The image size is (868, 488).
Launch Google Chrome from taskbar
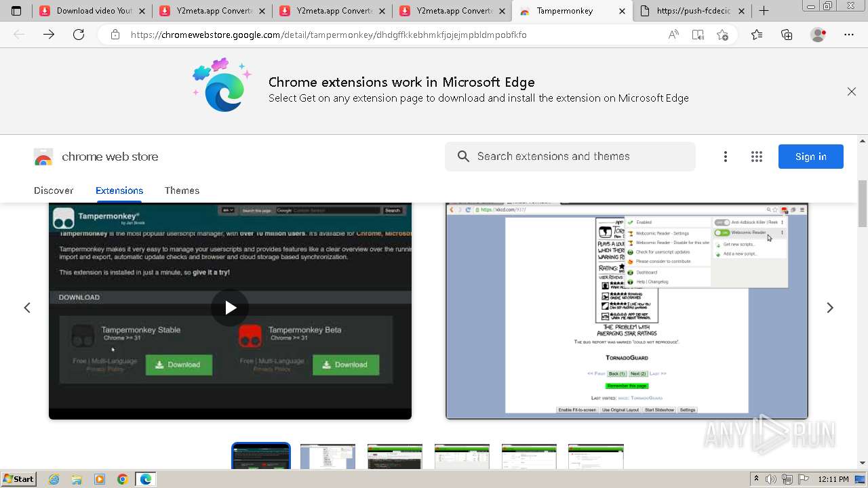tap(122, 479)
